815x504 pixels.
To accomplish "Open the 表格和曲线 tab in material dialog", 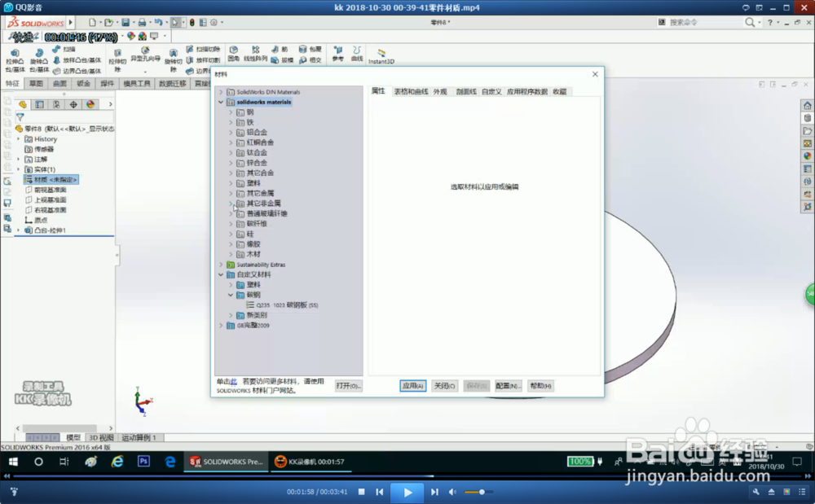I will [x=411, y=91].
